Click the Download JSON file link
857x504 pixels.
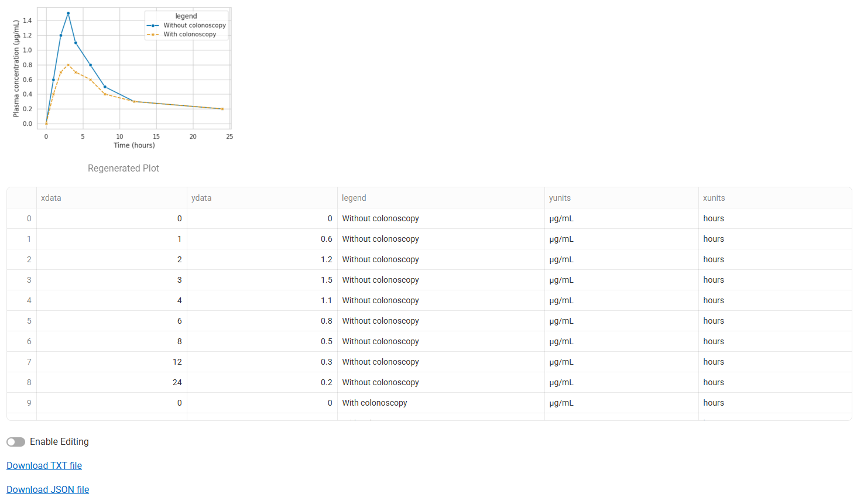click(x=47, y=490)
